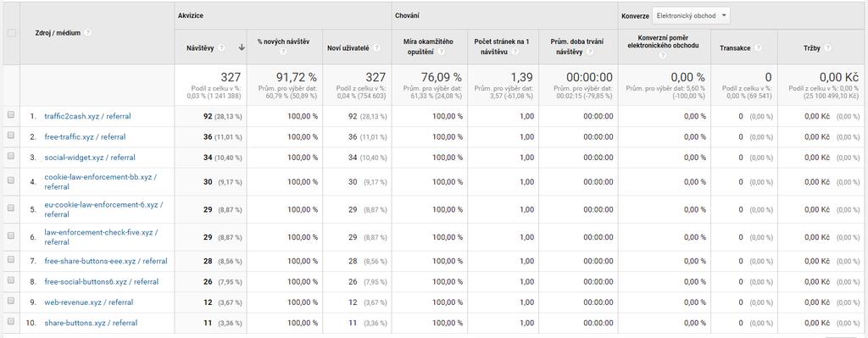
Task: Check the eu-cookie-law-enforcement-6.xyz row checkbox
Action: (10, 208)
